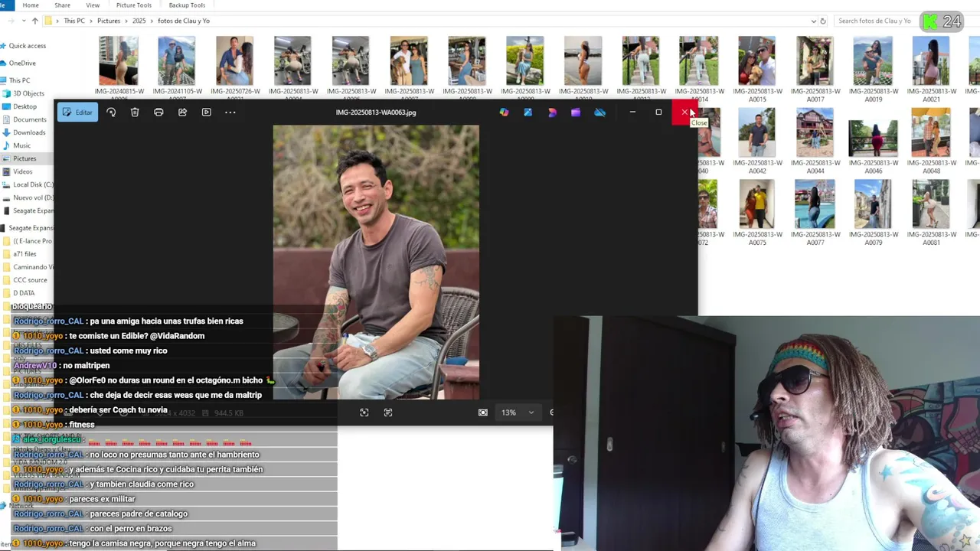
Task: Select Nuevo vol (D:) in navigation pane
Action: (33, 197)
